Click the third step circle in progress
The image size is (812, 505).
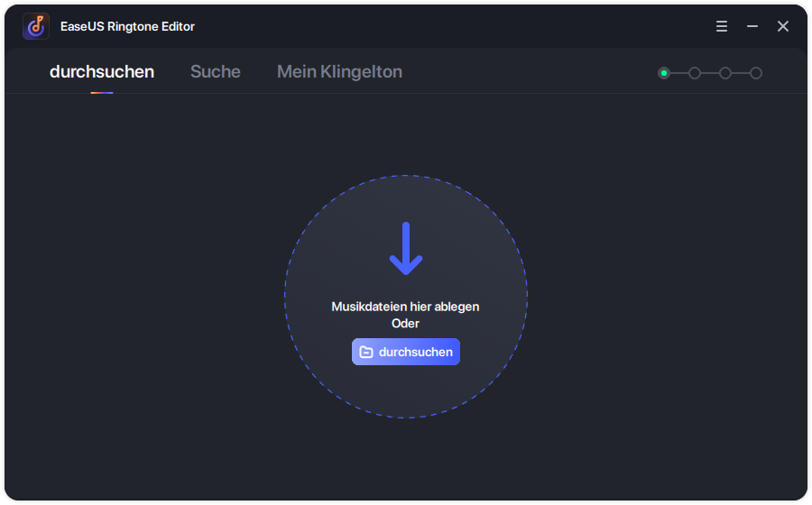point(725,73)
